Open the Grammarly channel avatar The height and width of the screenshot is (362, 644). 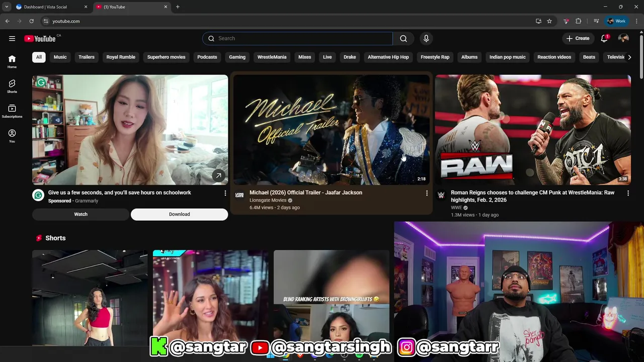click(x=38, y=195)
